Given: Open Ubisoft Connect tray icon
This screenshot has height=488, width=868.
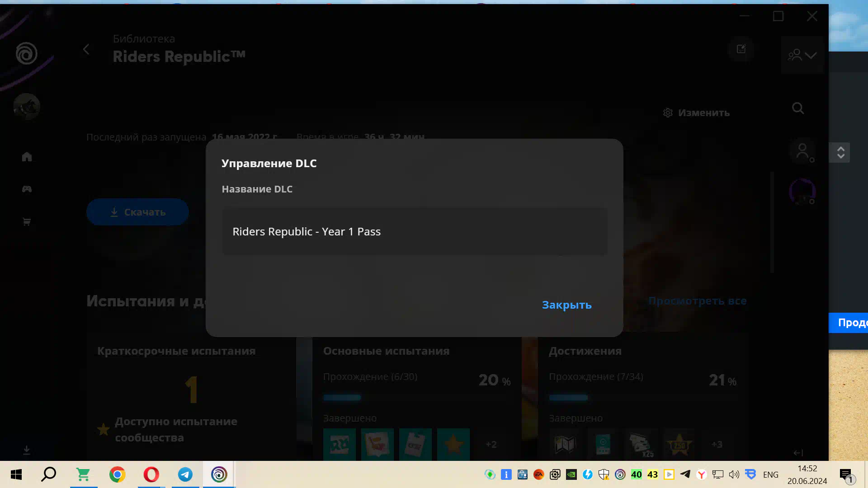Looking at the screenshot, I should [620, 474].
